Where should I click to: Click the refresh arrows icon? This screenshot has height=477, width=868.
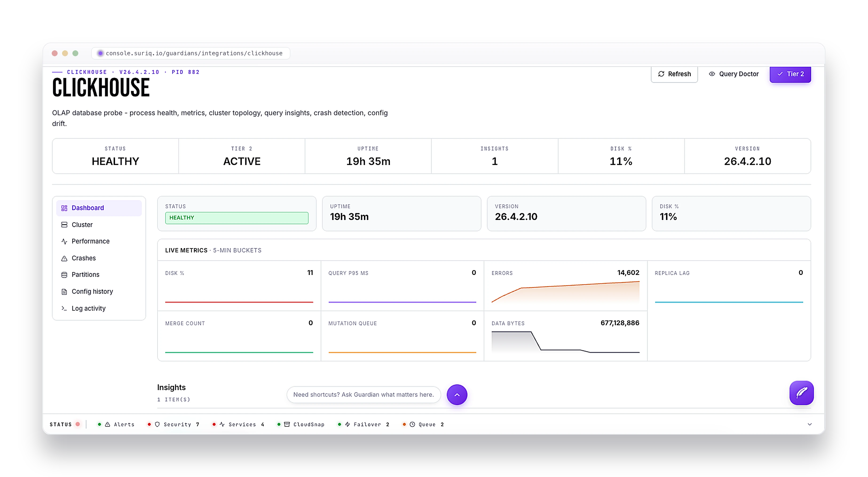661,74
